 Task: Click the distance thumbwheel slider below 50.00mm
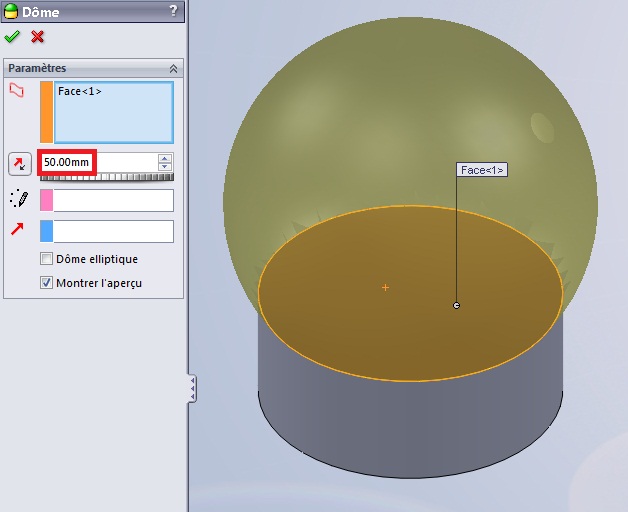(x=105, y=176)
